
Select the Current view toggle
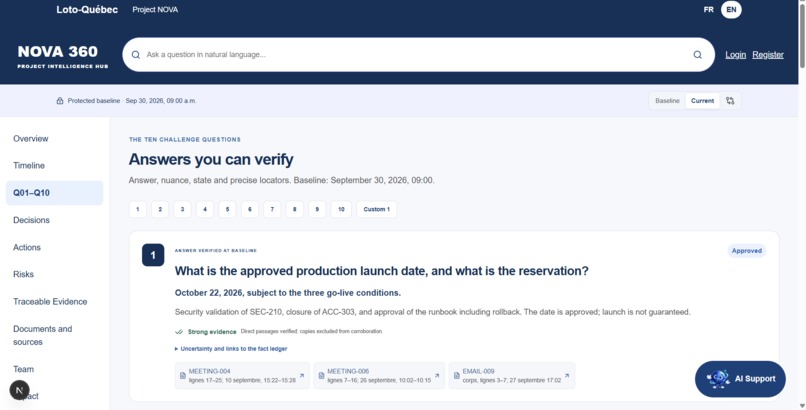[x=702, y=101]
